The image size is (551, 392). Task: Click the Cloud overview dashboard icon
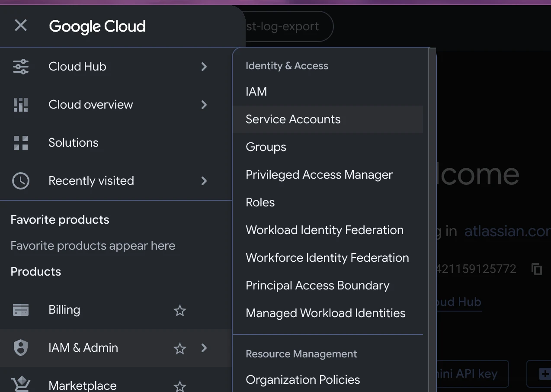pyautogui.click(x=21, y=105)
